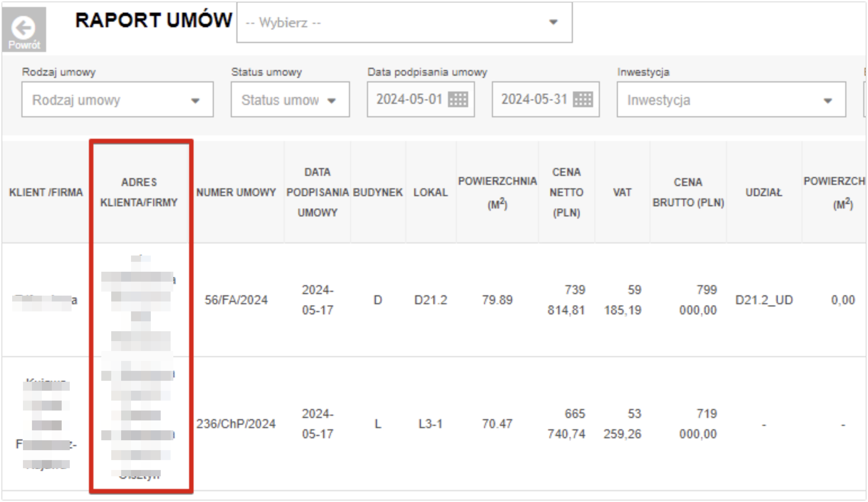The width and height of the screenshot is (868, 502).
Task: Sort by Numer umowy column header
Action: 236,192
